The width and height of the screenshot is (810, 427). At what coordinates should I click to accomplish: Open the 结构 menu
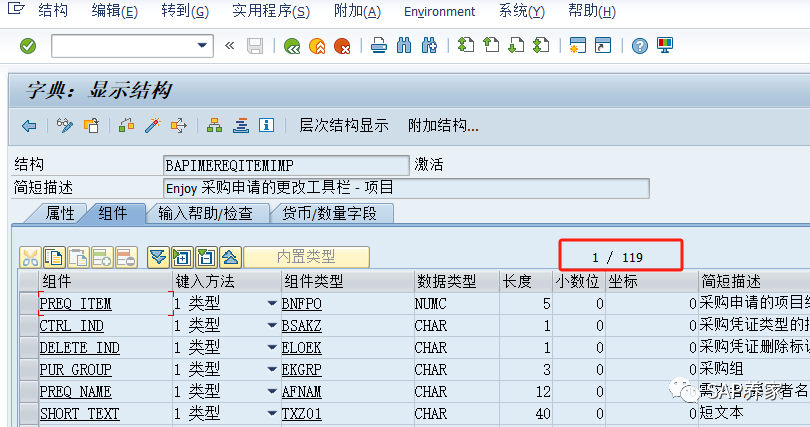(53, 11)
